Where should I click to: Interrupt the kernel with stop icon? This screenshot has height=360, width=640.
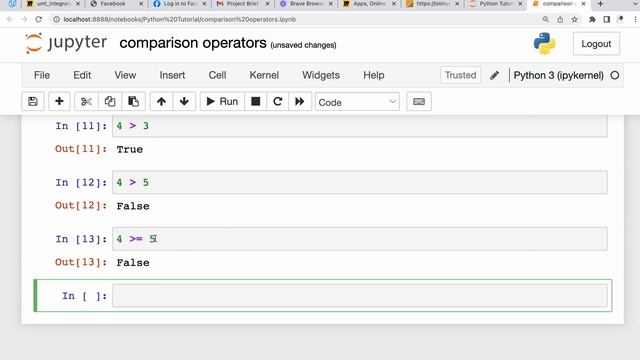(x=256, y=101)
